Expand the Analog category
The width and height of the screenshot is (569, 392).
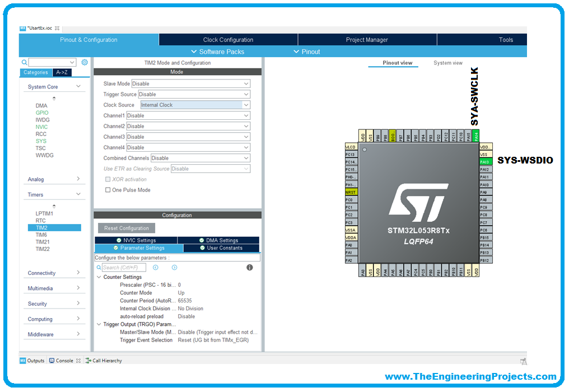click(54, 179)
